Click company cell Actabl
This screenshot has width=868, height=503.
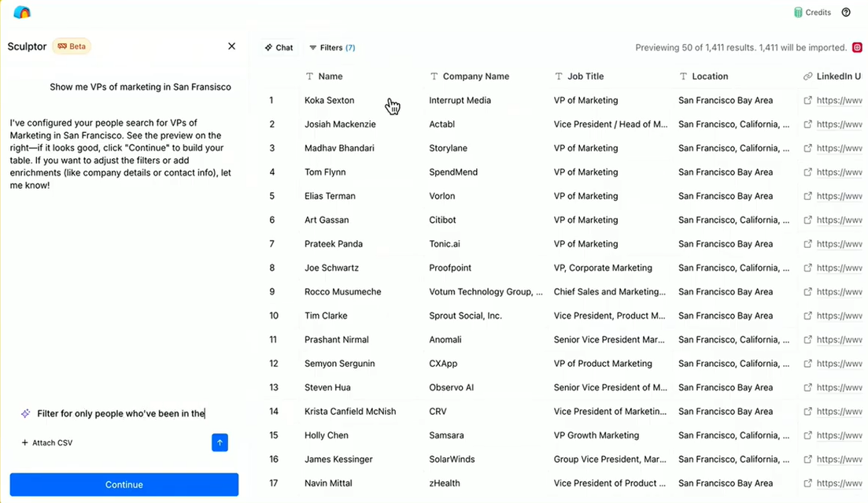(x=441, y=124)
